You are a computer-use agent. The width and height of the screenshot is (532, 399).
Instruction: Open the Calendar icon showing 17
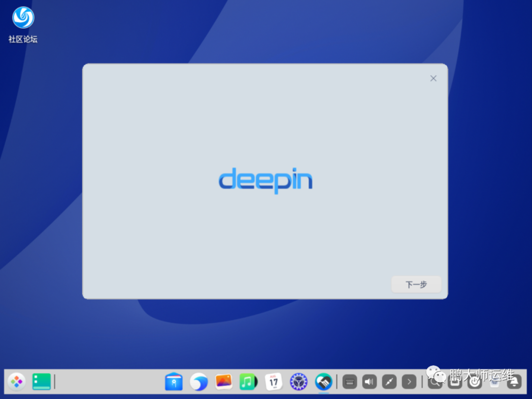click(x=273, y=382)
